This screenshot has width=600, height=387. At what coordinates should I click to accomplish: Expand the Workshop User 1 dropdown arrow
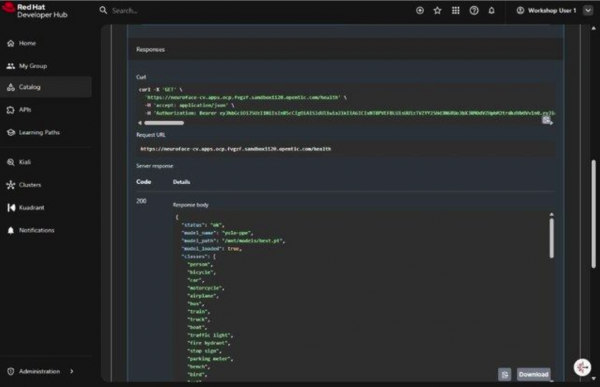point(588,11)
